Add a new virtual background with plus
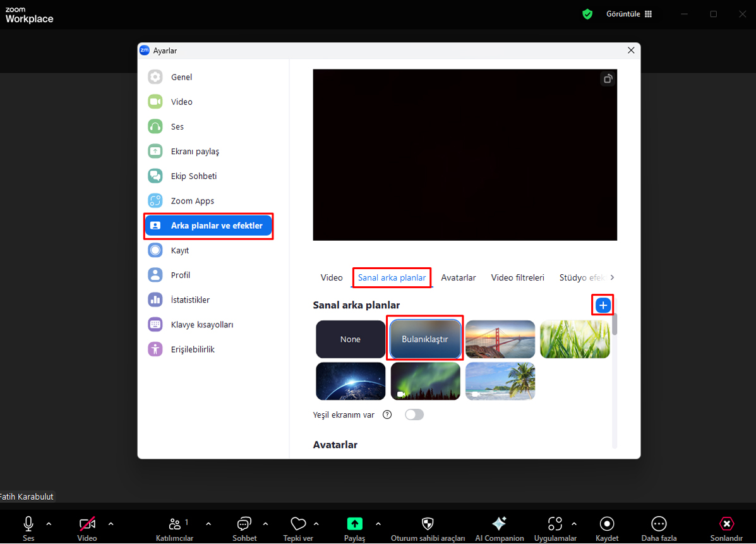The height and width of the screenshot is (544, 756). pyautogui.click(x=603, y=306)
